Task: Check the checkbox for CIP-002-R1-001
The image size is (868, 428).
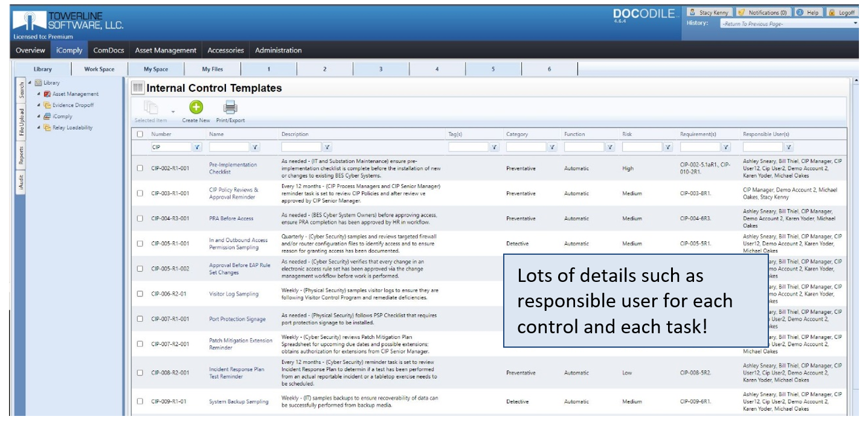Action: (x=138, y=168)
